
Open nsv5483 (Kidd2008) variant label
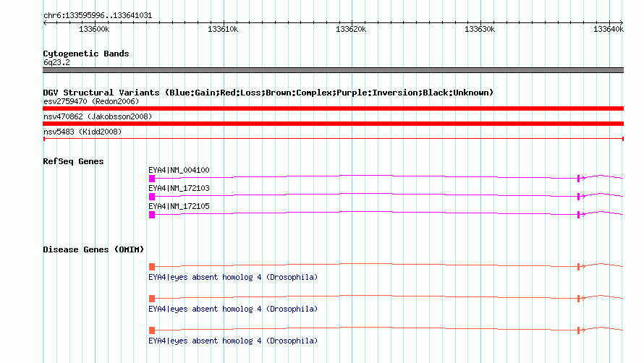coord(82,132)
